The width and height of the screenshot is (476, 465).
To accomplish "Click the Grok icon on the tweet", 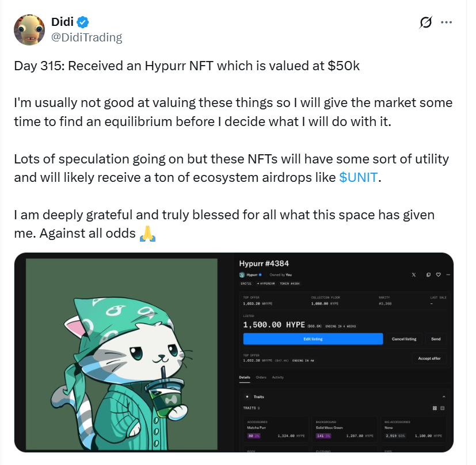I will point(426,23).
